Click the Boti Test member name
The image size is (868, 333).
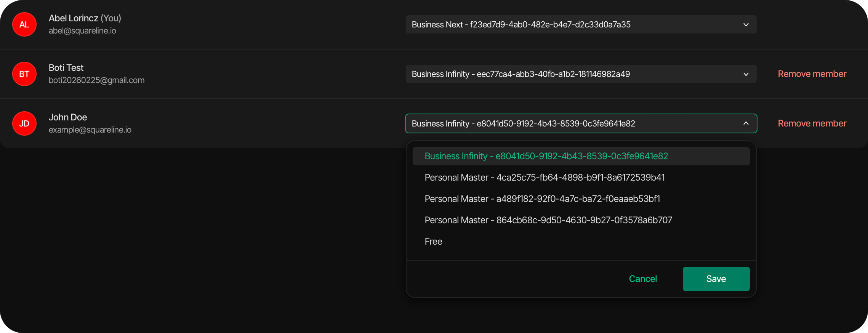click(x=66, y=68)
